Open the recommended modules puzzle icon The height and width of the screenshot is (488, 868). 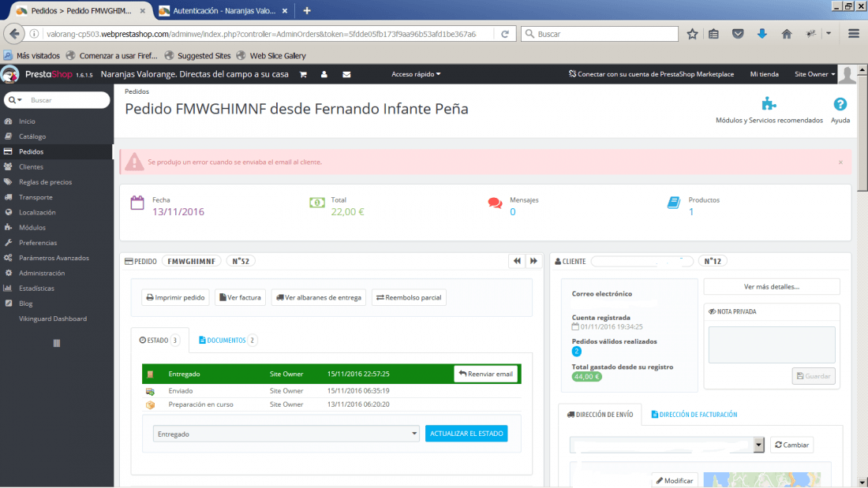(x=769, y=104)
